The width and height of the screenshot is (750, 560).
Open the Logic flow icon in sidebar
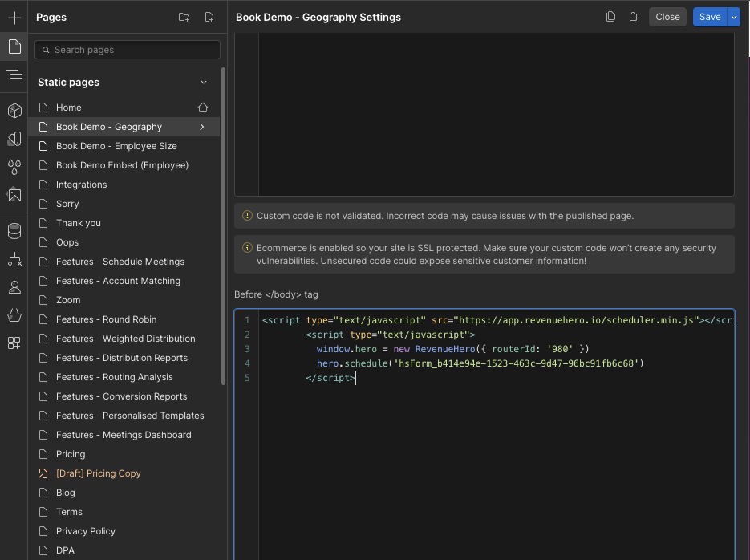(14, 259)
